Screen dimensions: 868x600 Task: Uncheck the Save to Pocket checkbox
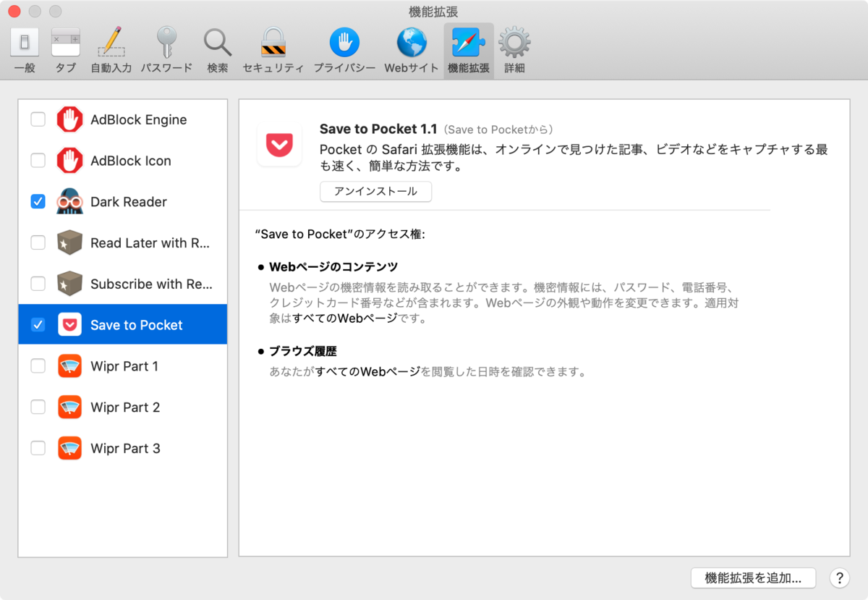pos(38,325)
